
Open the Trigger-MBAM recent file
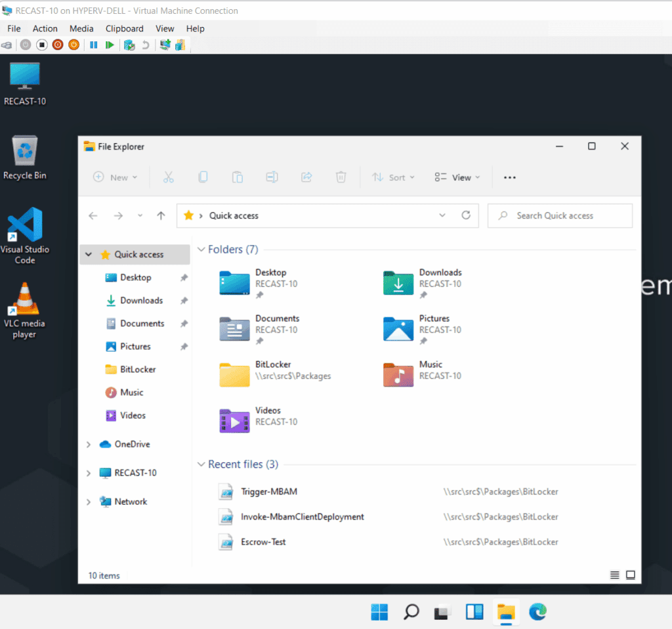[270, 491]
